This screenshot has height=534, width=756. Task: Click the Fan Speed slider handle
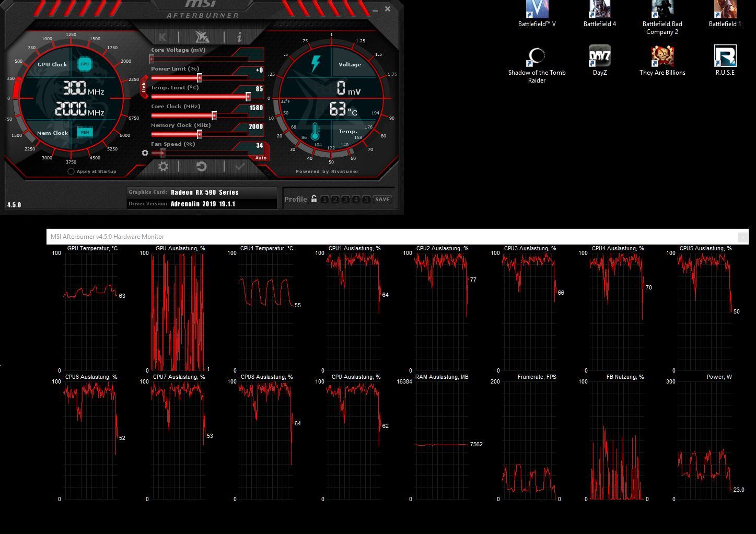click(x=163, y=153)
